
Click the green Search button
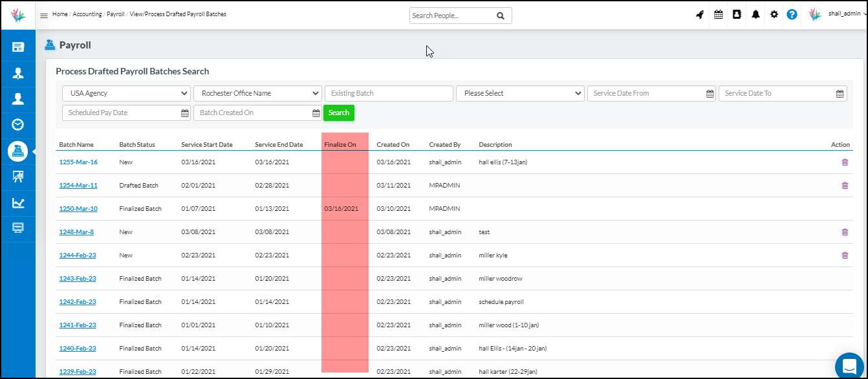pyautogui.click(x=339, y=113)
